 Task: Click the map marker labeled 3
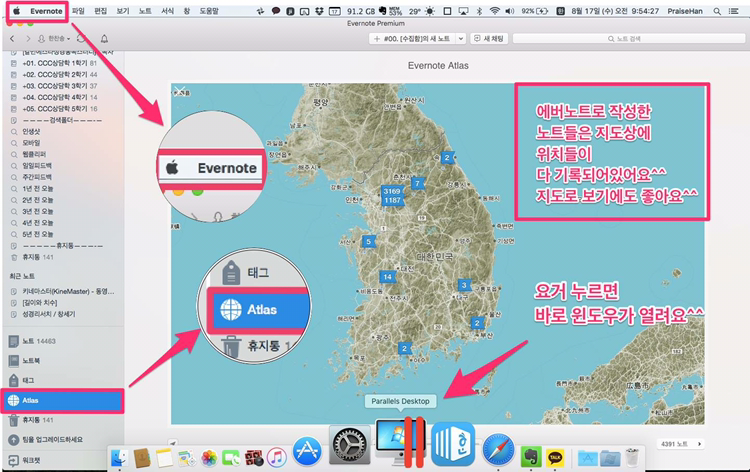(463, 285)
